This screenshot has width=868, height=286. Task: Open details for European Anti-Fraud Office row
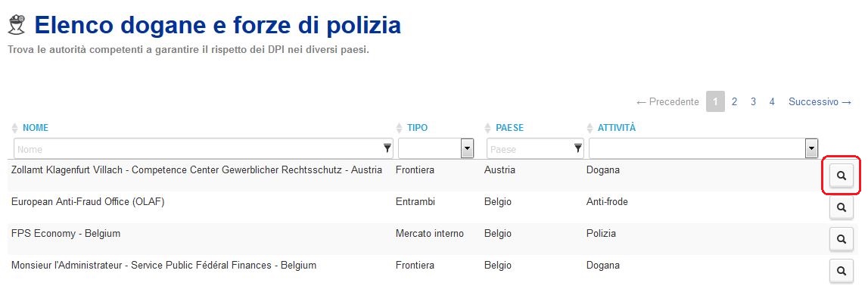(841, 207)
